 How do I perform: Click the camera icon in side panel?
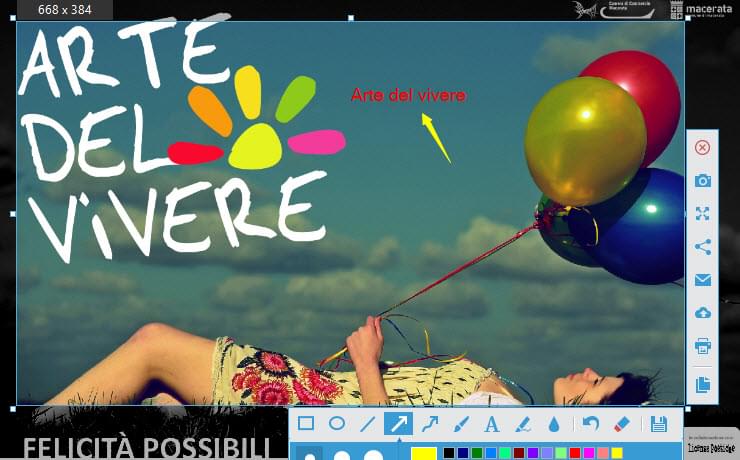point(702,181)
